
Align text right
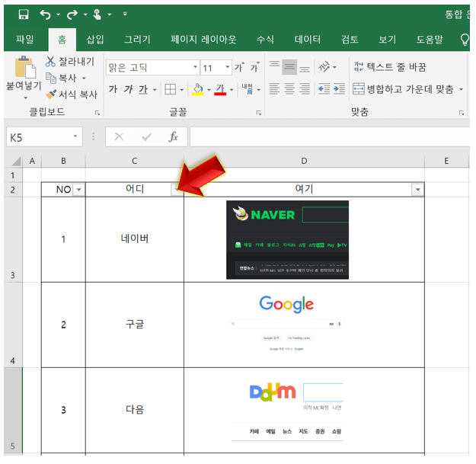(x=305, y=89)
